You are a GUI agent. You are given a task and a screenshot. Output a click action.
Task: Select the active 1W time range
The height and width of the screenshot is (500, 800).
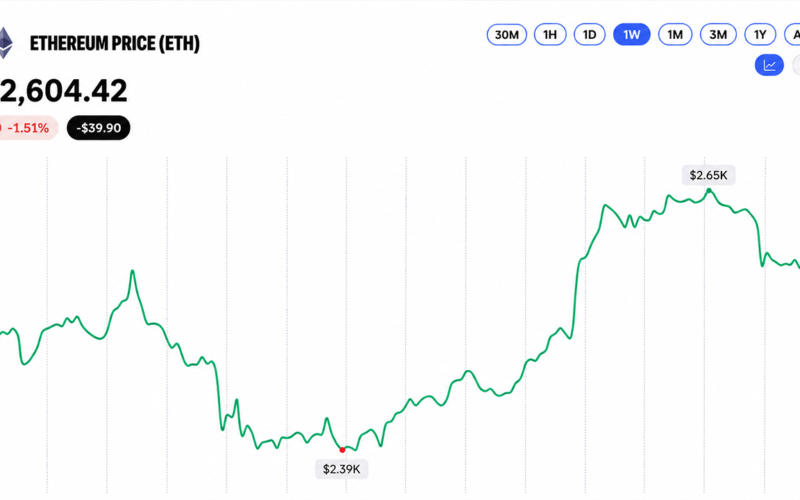(x=632, y=35)
